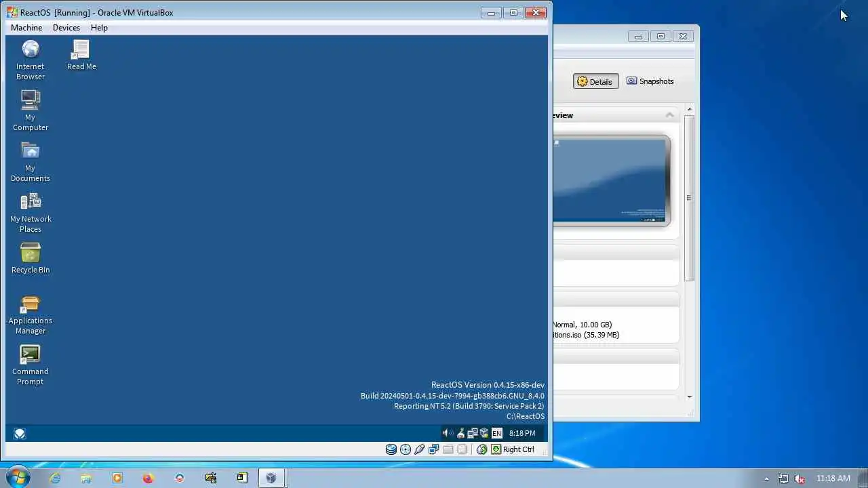Screen dimensions: 868x488
Task: Select the My Computer desktop icon
Action: click(x=31, y=110)
